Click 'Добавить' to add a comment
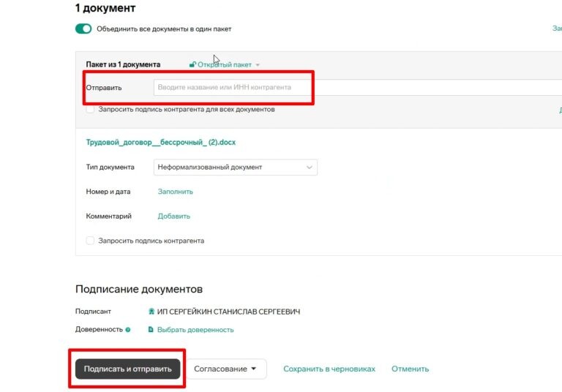Viewport: 562px width, 392px height. pyautogui.click(x=174, y=216)
